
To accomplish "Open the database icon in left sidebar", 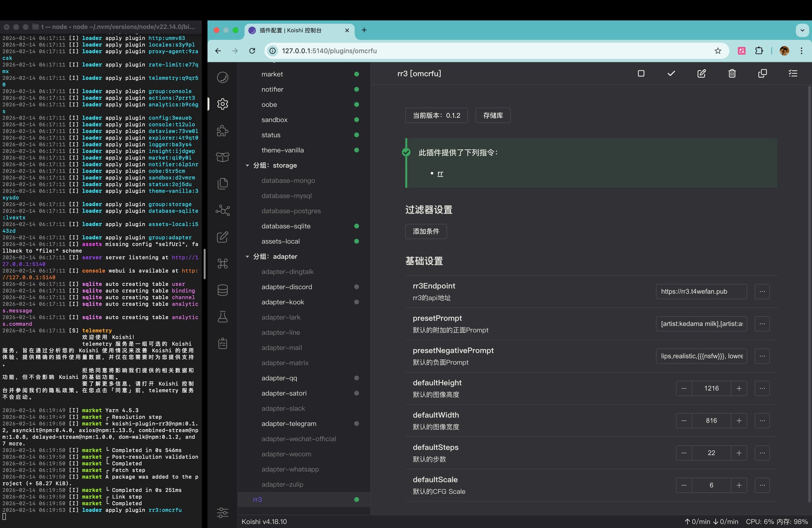I will (x=222, y=290).
